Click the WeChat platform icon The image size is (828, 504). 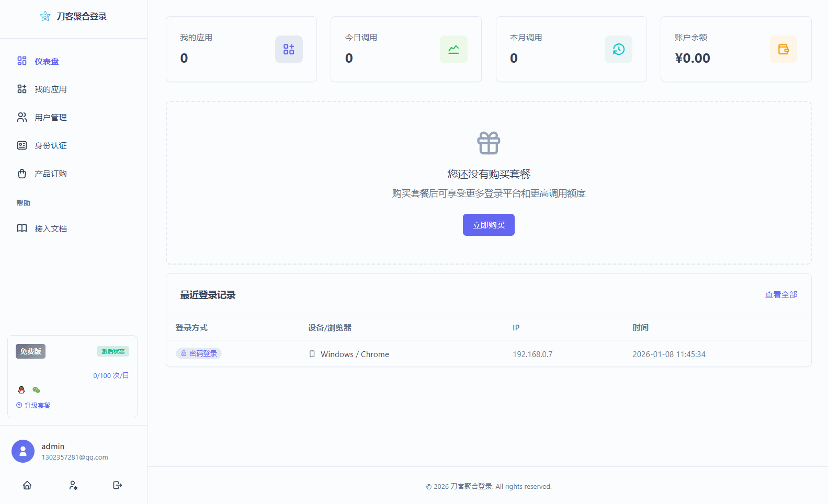tap(36, 390)
